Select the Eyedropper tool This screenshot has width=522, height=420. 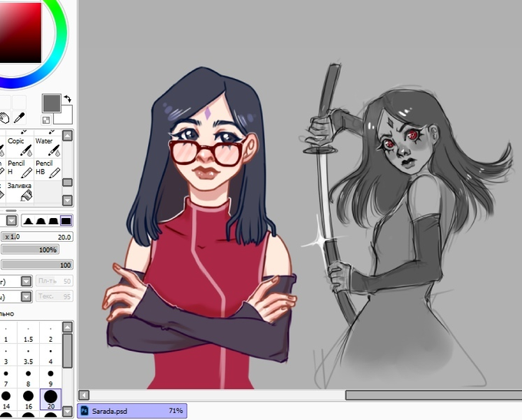tap(19, 118)
